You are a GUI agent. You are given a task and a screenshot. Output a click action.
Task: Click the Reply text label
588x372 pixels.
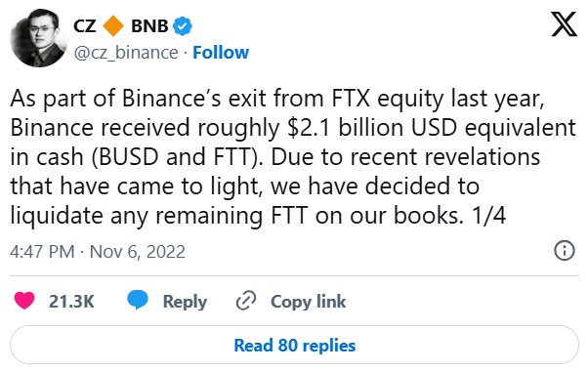click(185, 302)
